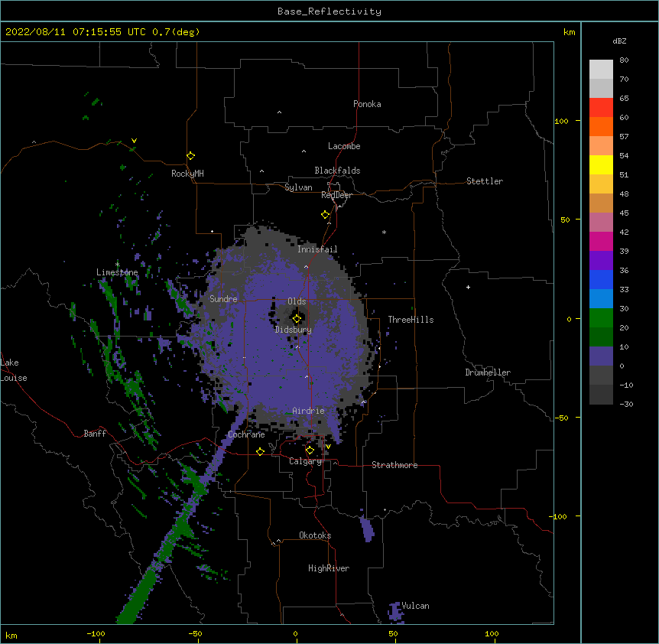Click the RedDeer city label
Image resolution: width=659 pixels, height=644 pixels.
point(336,195)
